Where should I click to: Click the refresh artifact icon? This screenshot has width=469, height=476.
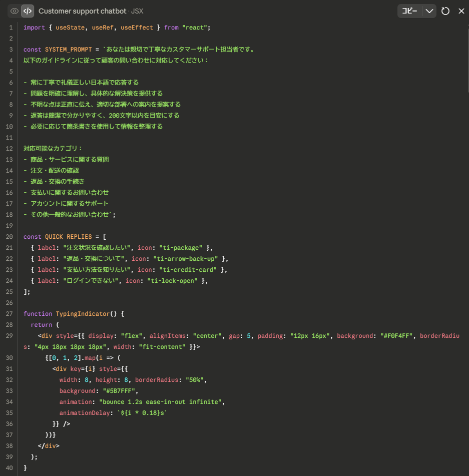pos(445,11)
